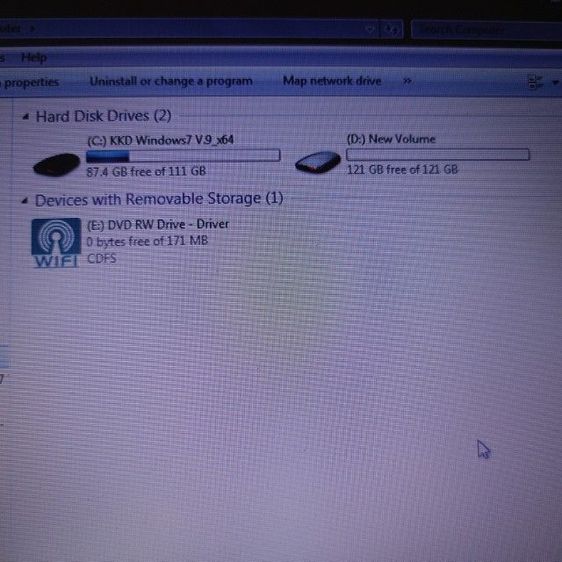Viewport: 562px width, 562px height.
Task: Select the '(D:) New Volume' label
Action: (x=391, y=139)
